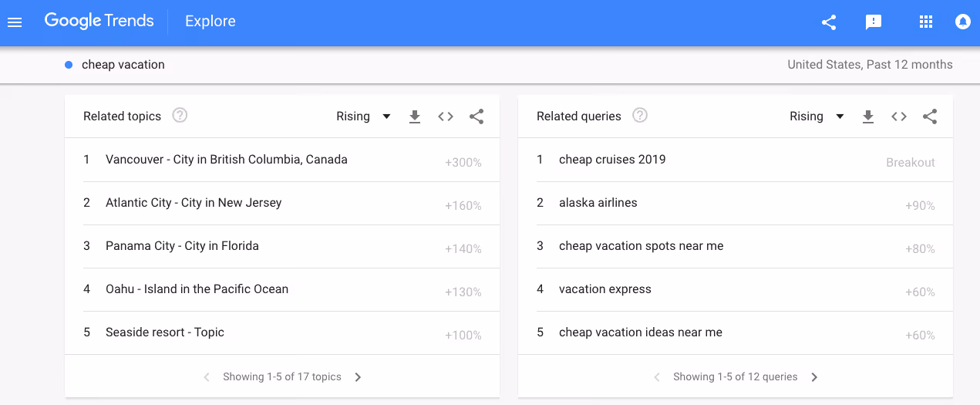
Task: Click the +90% value for alaska airlines
Action: [920, 206]
